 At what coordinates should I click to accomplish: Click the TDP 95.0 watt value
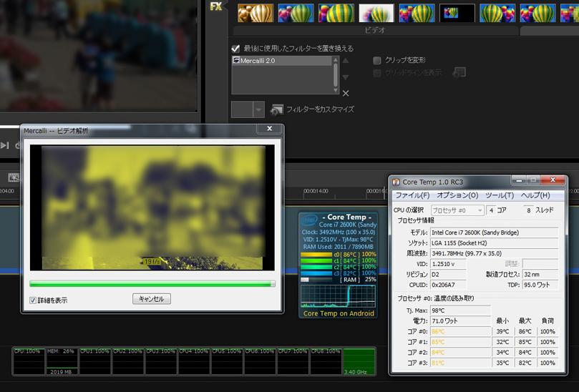[x=540, y=285]
